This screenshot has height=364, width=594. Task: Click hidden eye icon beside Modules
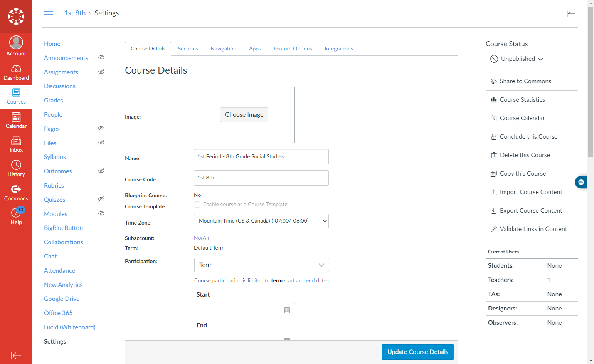(101, 213)
